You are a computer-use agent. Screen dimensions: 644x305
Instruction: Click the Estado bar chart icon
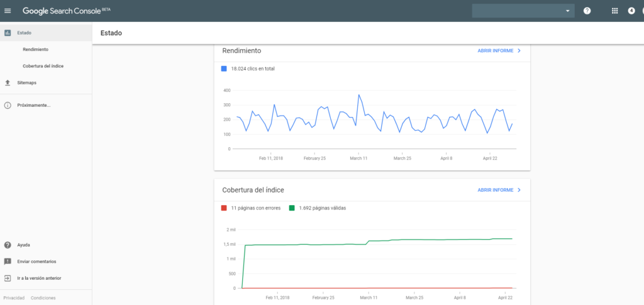(8, 33)
